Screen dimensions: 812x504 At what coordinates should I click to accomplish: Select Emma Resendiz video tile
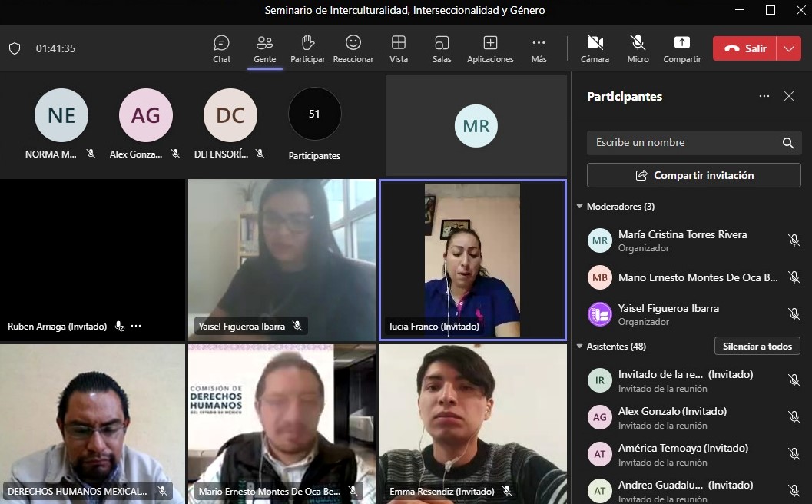point(472,423)
